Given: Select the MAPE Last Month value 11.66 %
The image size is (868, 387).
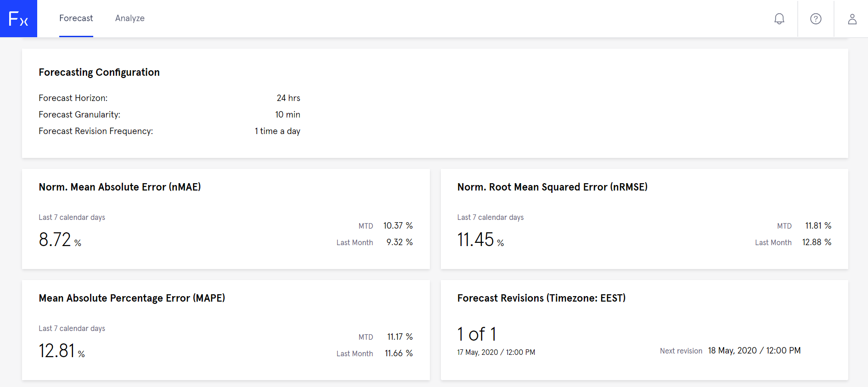Looking at the screenshot, I should [398, 353].
